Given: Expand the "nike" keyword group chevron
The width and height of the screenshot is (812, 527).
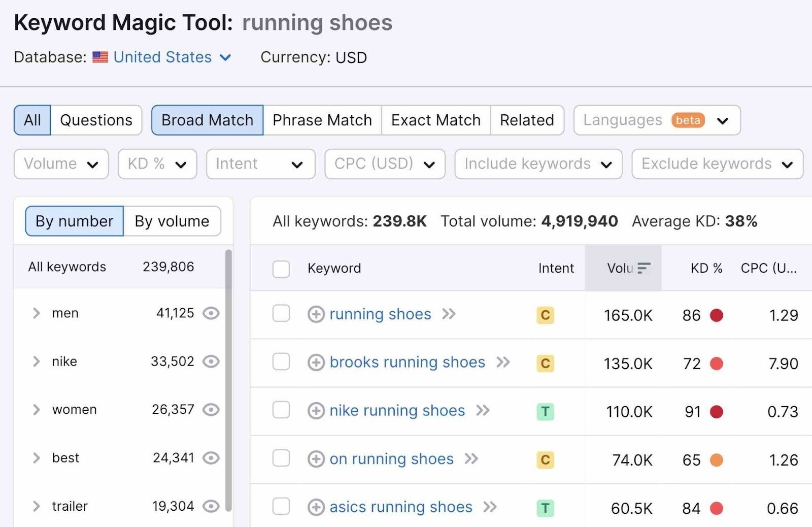Looking at the screenshot, I should click(x=36, y=361).
